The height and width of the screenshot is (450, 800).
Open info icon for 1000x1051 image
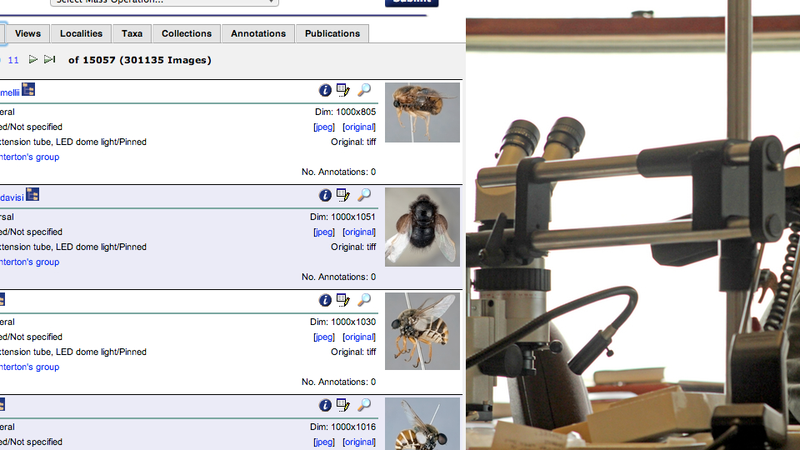[325, 195]
